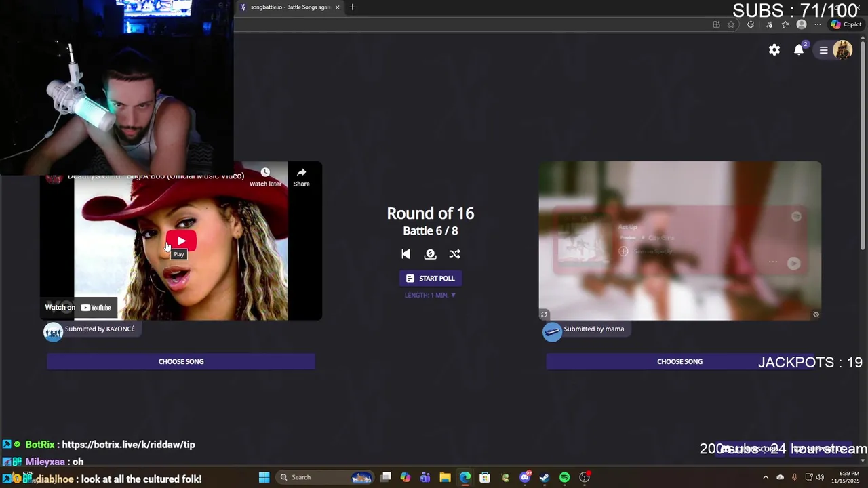Image resolution: width=868 pixels, height=488 pixels.
Task: Click mama submitter avatar
Action: tap(552, 331)
